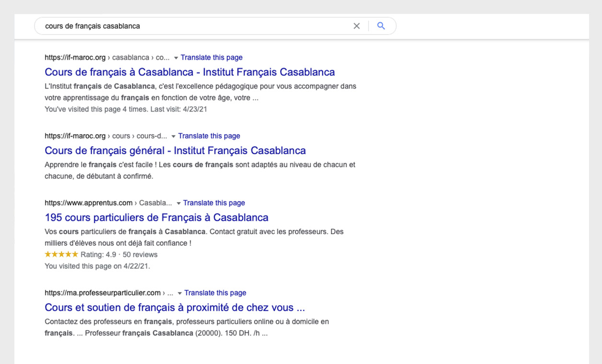Click URL 'https://if-maroc.org › cours › cours-d...'

pyautogui.click(x=106, y=136)
